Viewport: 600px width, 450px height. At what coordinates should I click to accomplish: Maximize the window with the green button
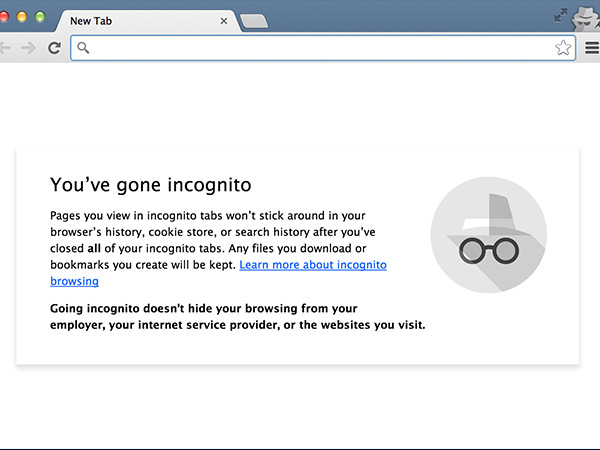tap(43, 18)
